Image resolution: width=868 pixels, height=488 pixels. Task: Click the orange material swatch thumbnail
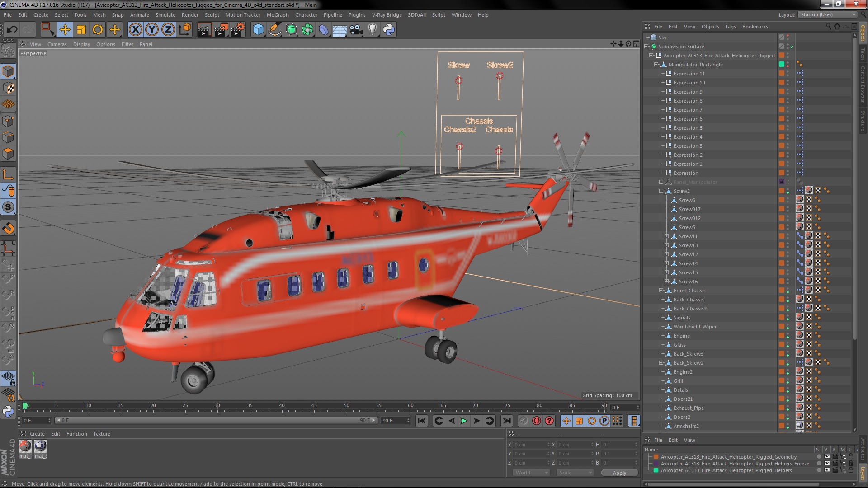(24, 446)
